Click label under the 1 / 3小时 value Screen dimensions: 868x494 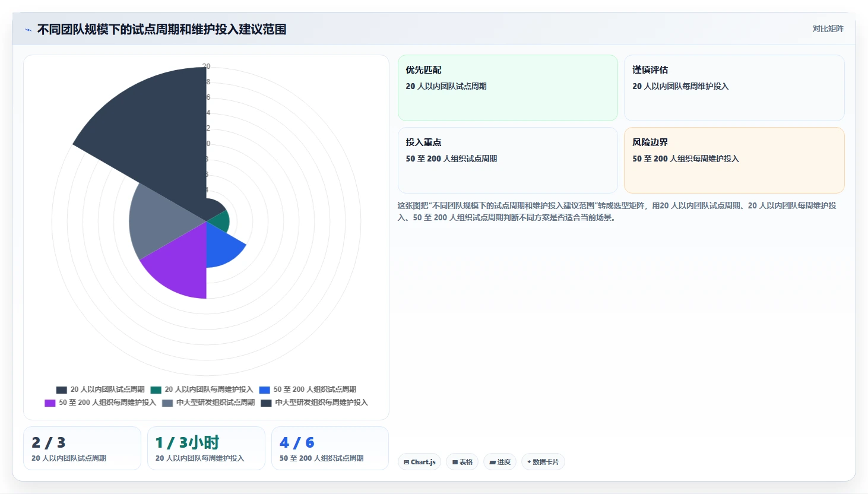pyautogui.click(x=199, y=458)
